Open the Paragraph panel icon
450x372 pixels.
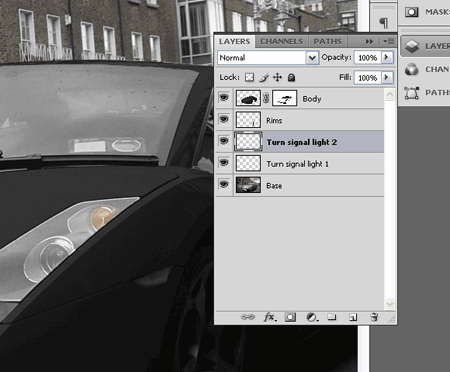[383, 23]
